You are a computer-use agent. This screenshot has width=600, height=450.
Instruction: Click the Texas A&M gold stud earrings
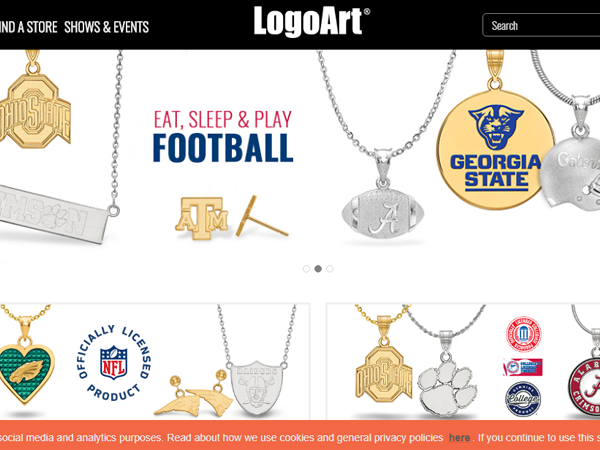(232, 218)
